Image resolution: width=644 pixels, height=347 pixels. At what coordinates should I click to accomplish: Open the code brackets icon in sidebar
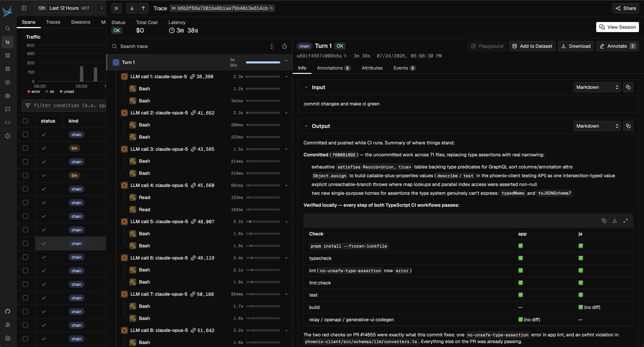[8, 123]
